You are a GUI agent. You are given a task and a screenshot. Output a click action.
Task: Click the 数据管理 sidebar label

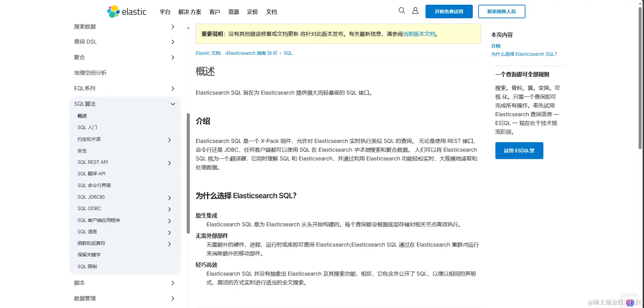click(x=85, y=299)
